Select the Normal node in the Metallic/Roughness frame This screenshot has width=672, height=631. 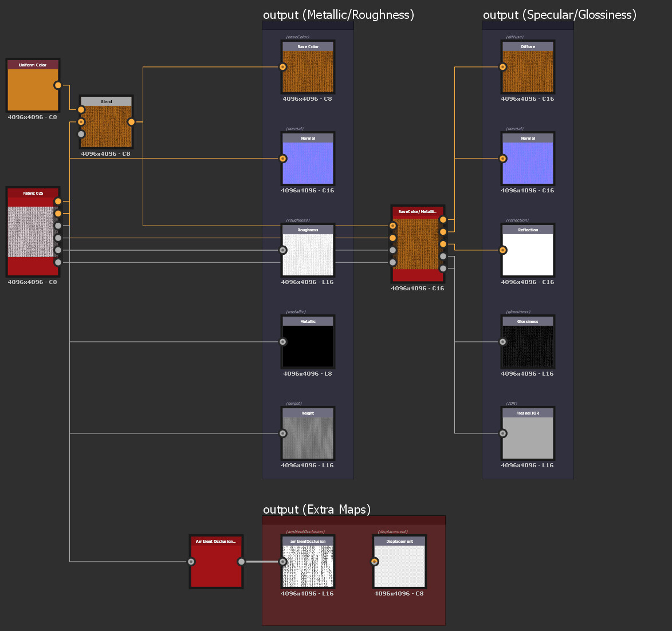tap(308, 159)
